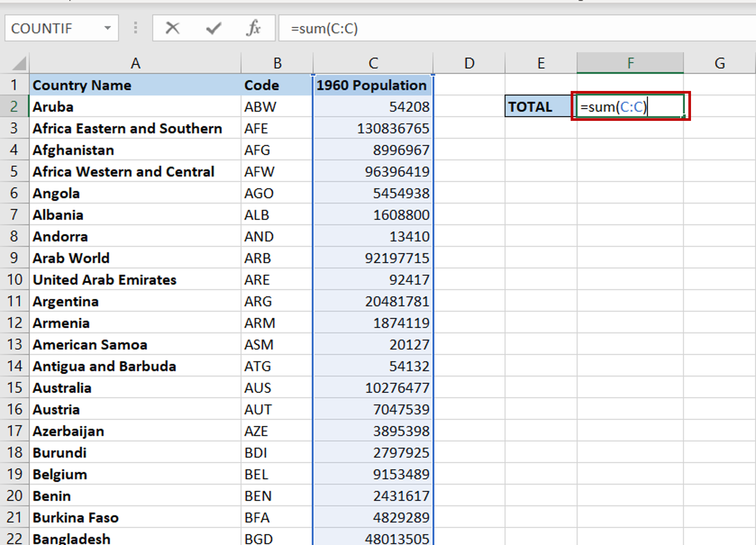Select column F header
756x545 pixels.
coord(630,63)
